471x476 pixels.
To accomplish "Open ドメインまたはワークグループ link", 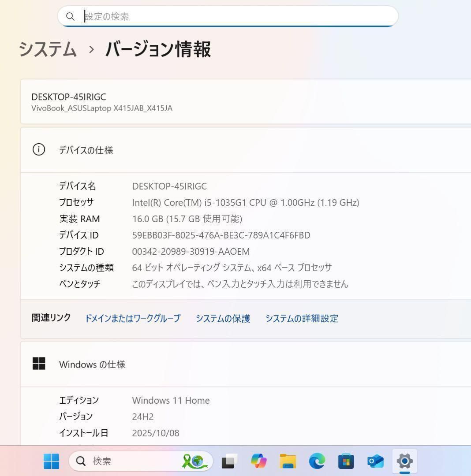I will point(132,318).
